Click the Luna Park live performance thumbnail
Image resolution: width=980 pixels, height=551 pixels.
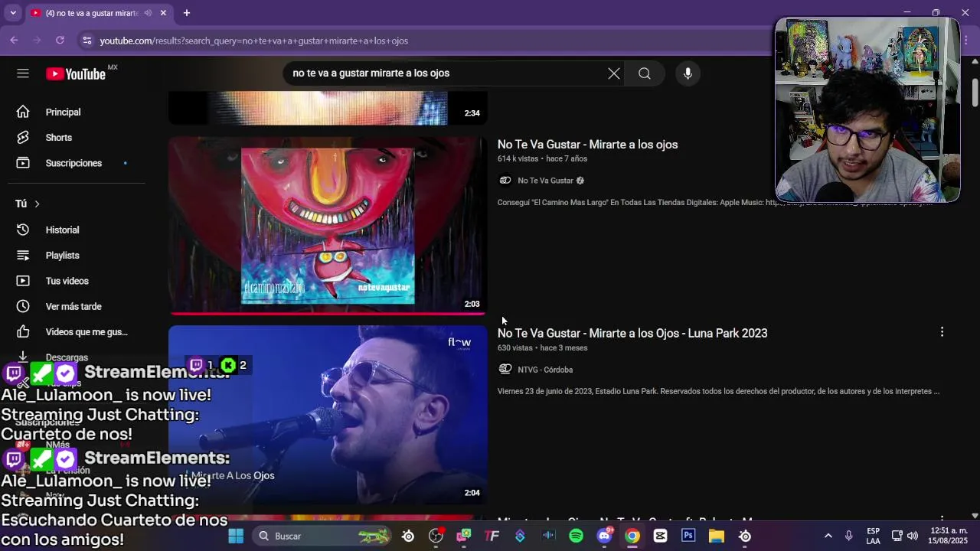(328, 414)
